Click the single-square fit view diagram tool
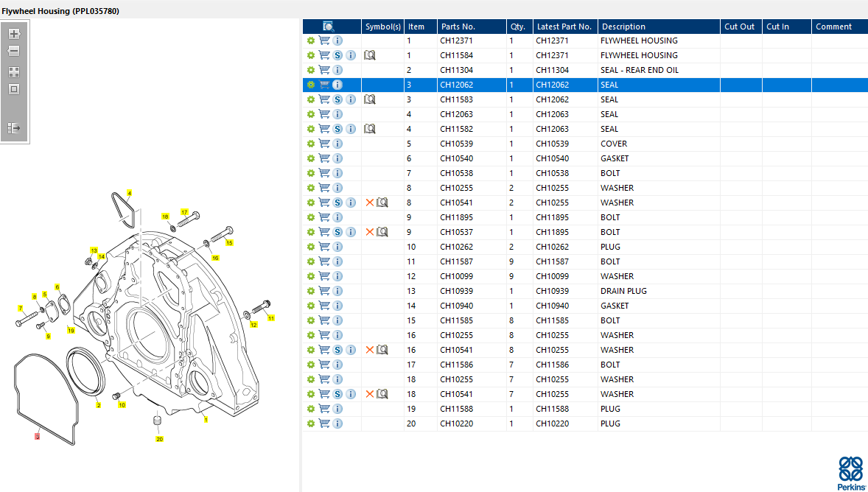Screen dimensions: 868x492 [14, 89]
